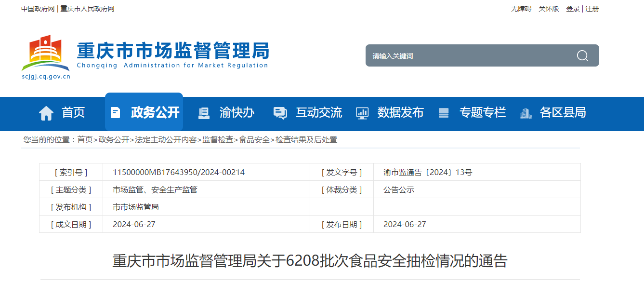Switch to 关怀版 care mode
The height and width of the screenshot is (284, 644).
549,9
